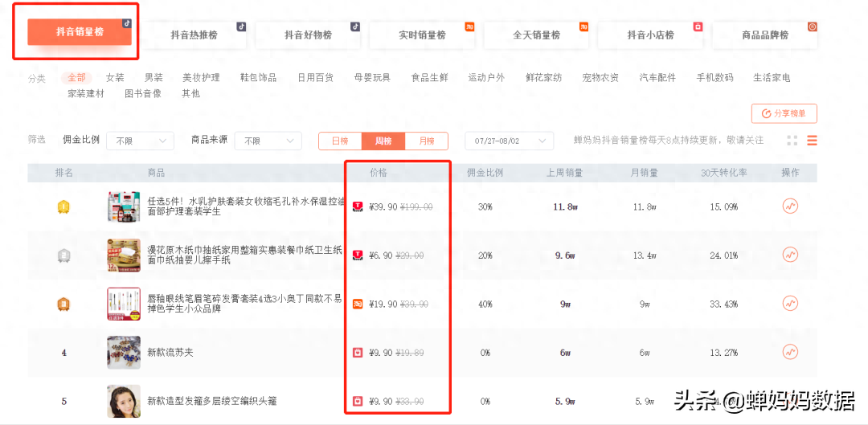
Task: Open the 抖音销量榜 tab
Action: click(x=79, y=32)
